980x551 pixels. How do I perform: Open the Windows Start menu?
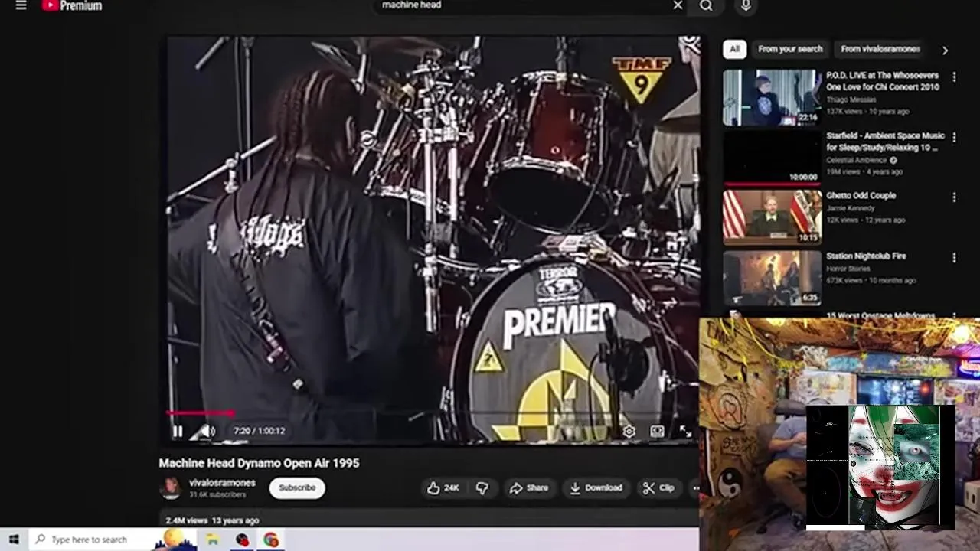14,540
